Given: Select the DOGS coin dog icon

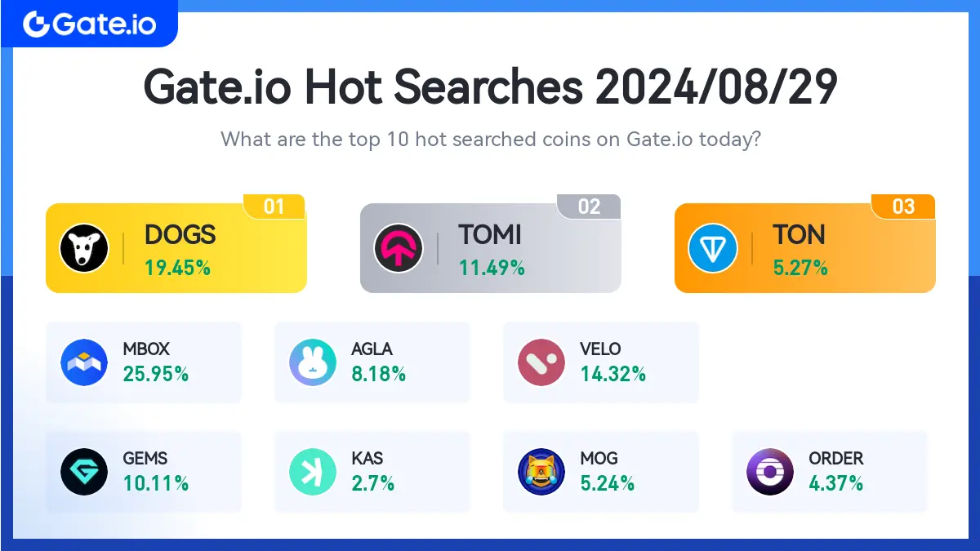Looking at the screenshot, I should [x=84, y=248].
